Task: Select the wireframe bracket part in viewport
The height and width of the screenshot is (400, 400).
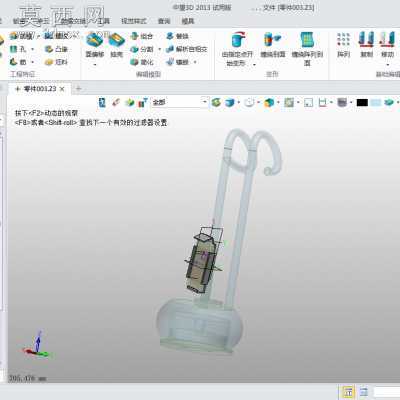Action: point(203,260)
